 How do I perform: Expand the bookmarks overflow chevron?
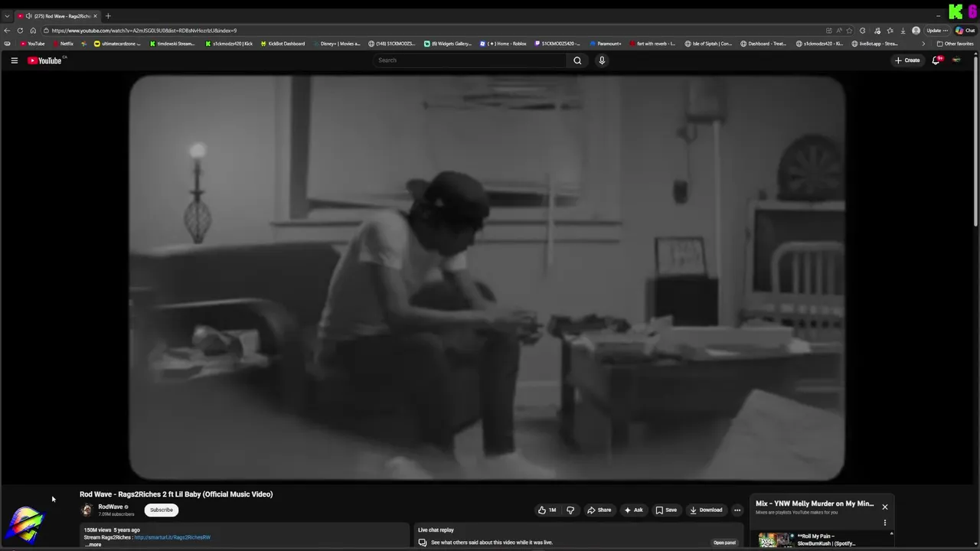click(x=923, y=44)
